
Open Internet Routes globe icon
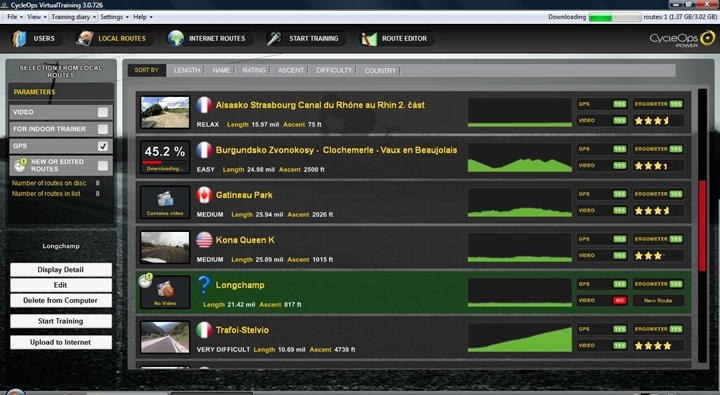point(175,39)
